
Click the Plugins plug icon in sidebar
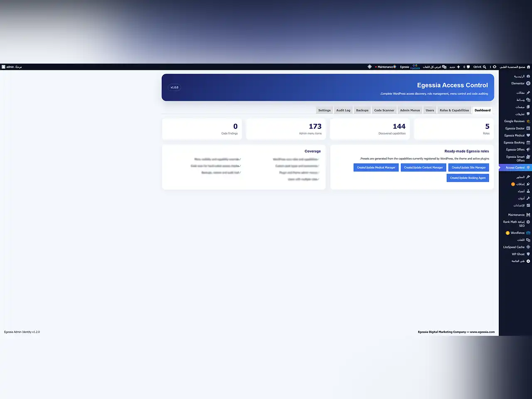pos(528,184)
